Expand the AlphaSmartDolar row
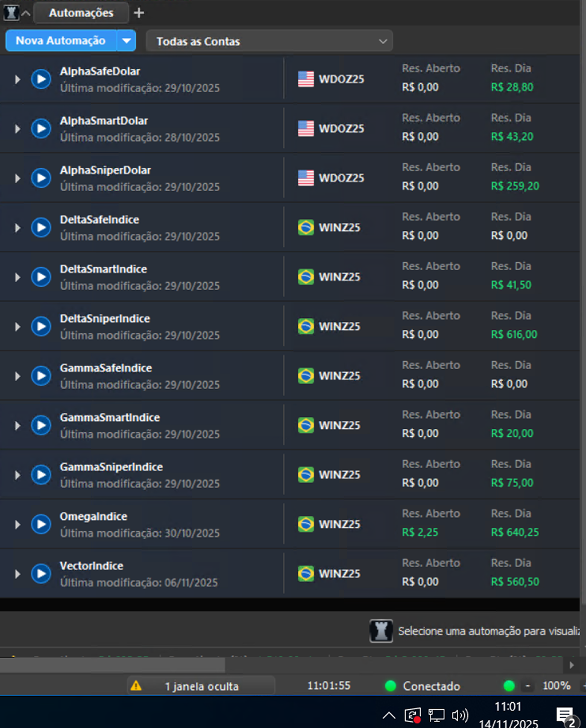586x728 pixels. pos(17,128)
